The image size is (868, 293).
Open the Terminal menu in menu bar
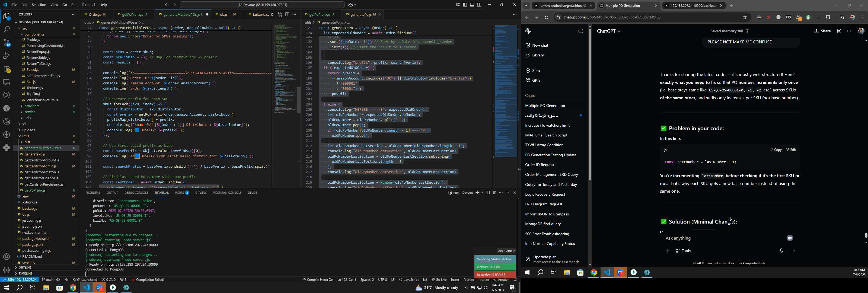point(88,5)
